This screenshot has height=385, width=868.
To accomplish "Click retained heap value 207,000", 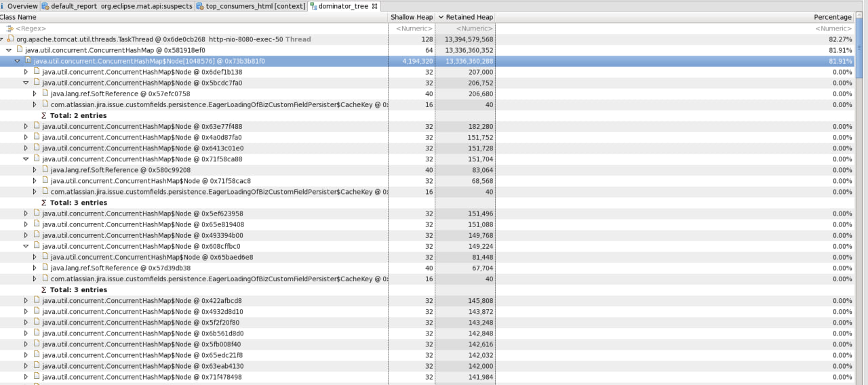I will click(x=480, y=72).
